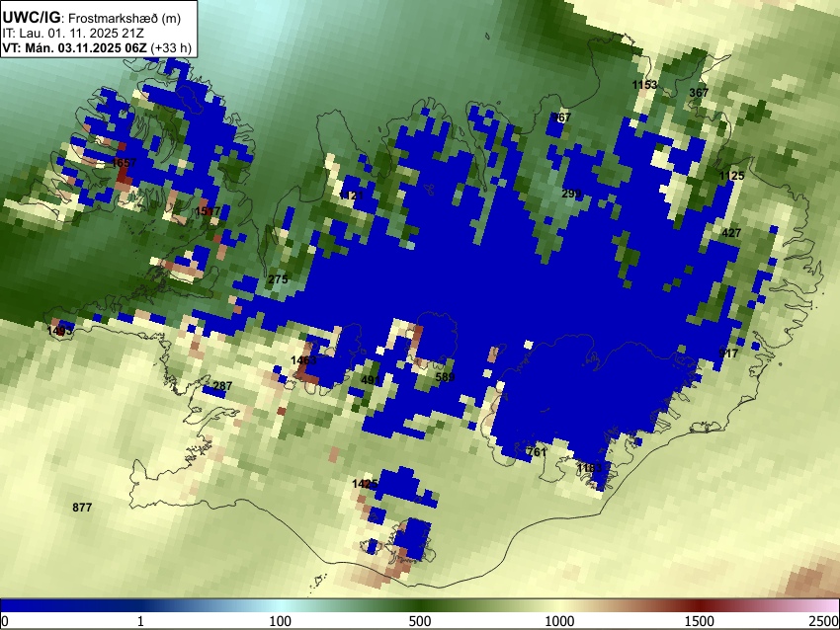Select the legend label 1500
Viewport: 840px width, 630px height.
tap(700, 621)
